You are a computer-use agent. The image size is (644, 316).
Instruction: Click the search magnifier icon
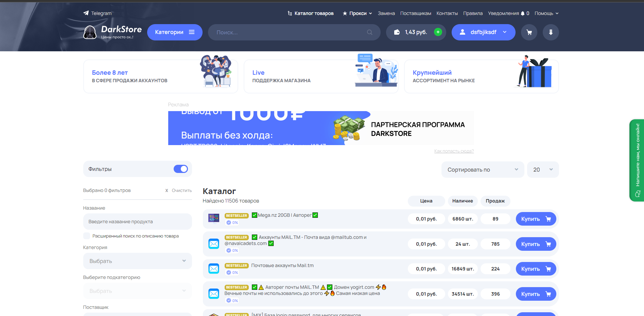pyautogui.click(x=370, y=32)
